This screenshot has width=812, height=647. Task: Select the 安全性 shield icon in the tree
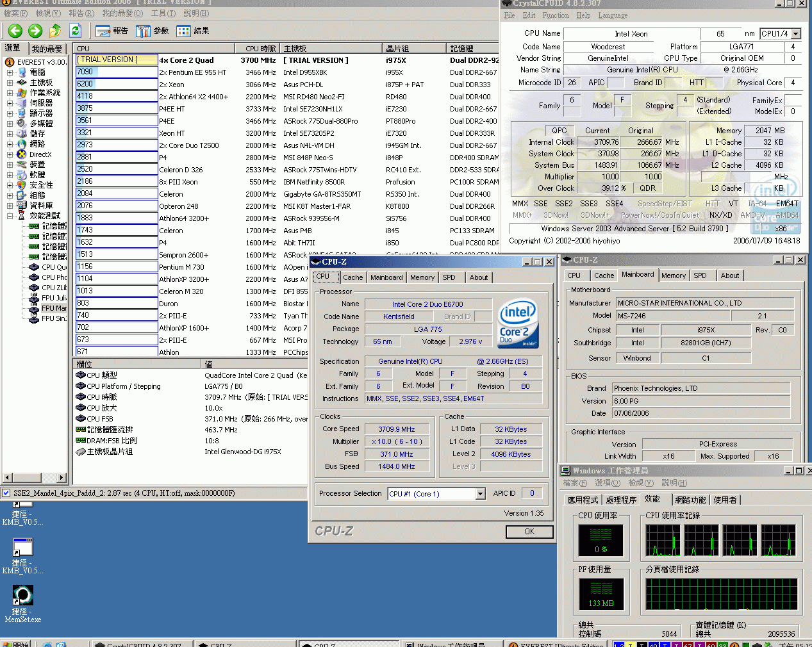pos(22,185)
